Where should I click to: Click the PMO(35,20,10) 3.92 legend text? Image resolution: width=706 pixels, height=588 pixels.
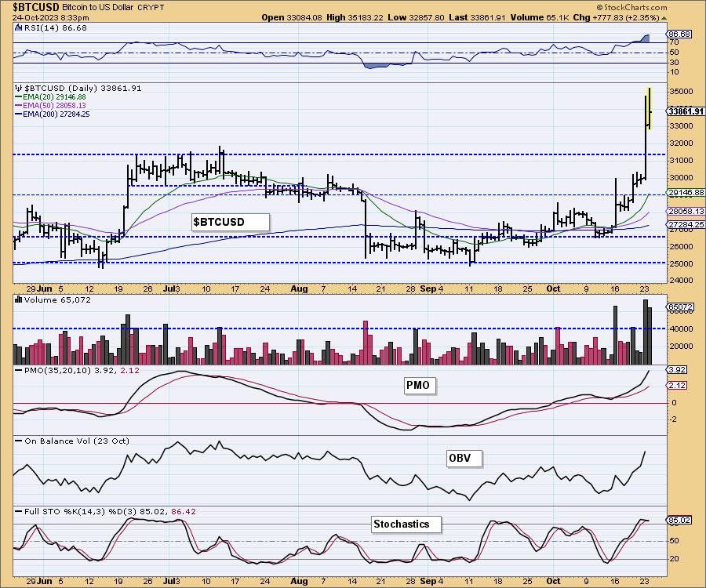[x=82, y=370]
